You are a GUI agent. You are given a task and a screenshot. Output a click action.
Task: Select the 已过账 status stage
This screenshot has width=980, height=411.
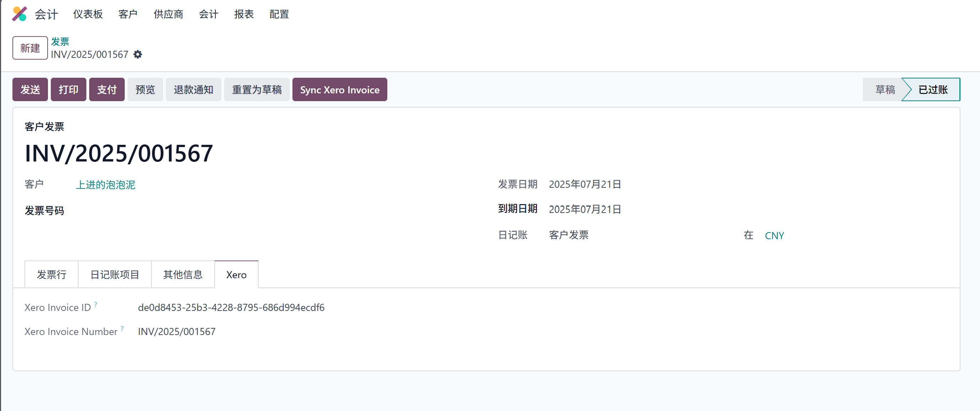coord(933,90)
